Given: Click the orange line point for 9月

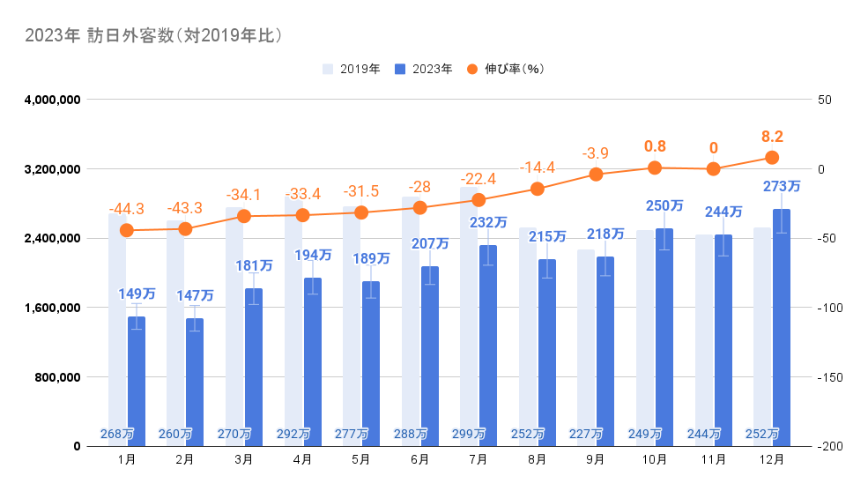Looking at the screenshot, I should 596,175.
